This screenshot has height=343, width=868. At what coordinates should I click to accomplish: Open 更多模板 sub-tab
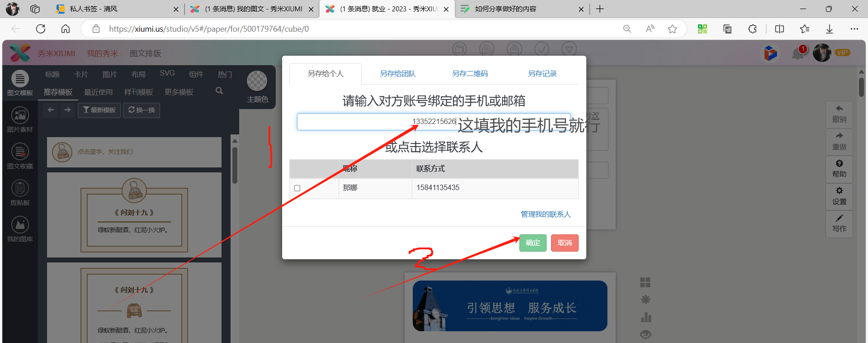tap(179, 92)
